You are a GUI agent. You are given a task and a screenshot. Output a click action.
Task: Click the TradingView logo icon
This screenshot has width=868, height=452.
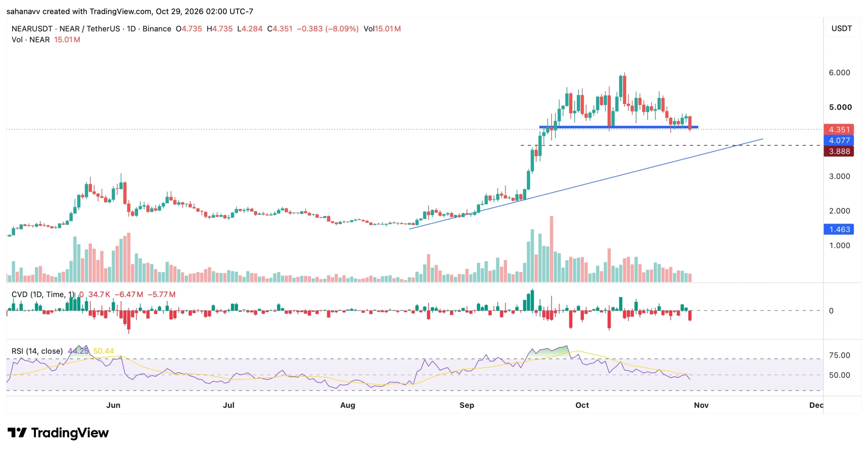point(17,432)
